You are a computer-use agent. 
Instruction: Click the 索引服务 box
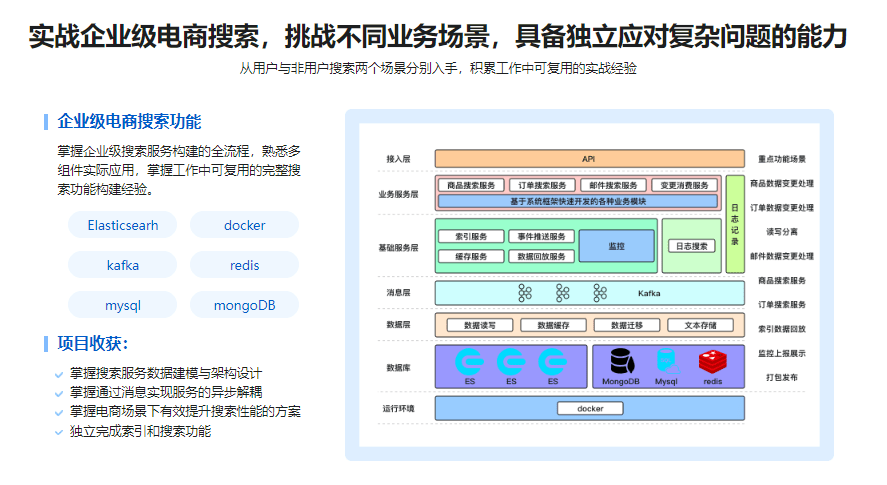coord(471,237)
